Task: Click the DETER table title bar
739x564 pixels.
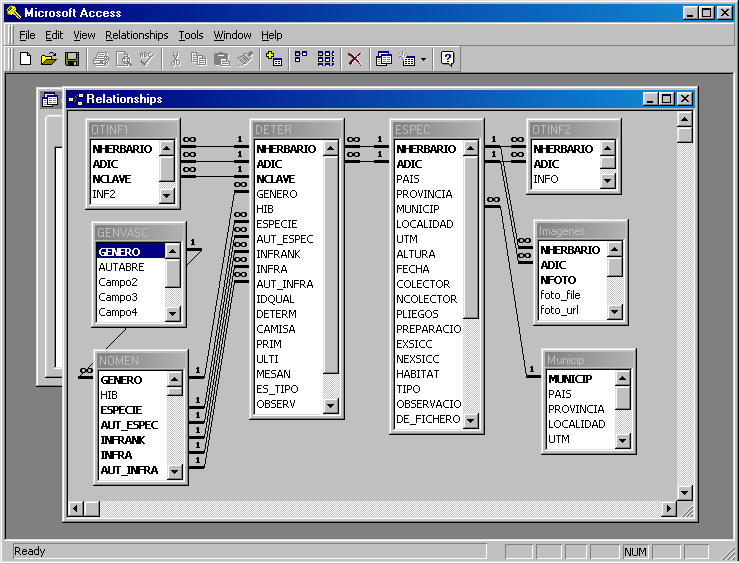Action: click(x=297, y=130)
